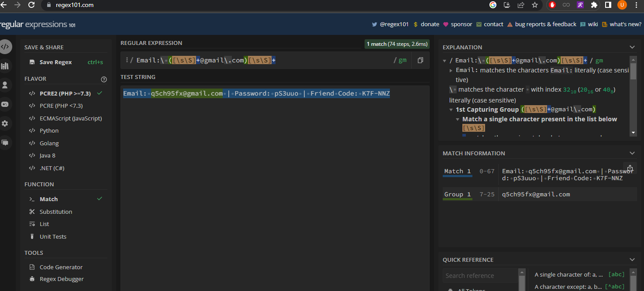Click export matches share icon

(630, 168)
